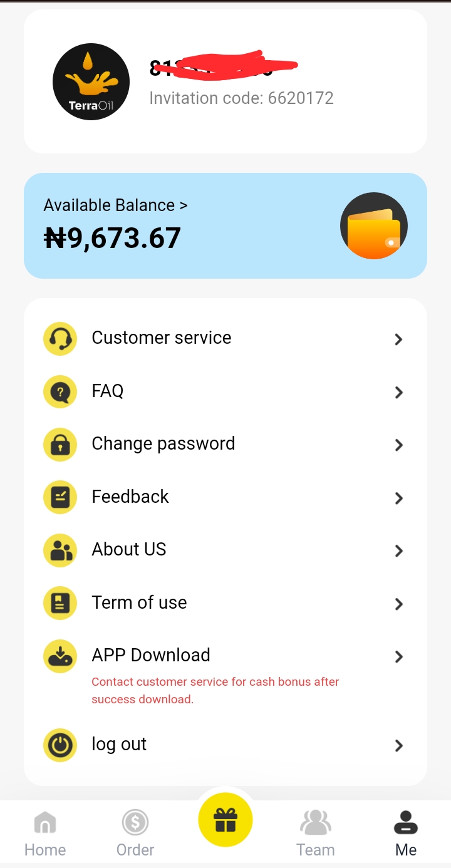Viewport: 451px width, 868px height.
Task: Expand the Customer service chevron arrow
Action: (398, 339)
